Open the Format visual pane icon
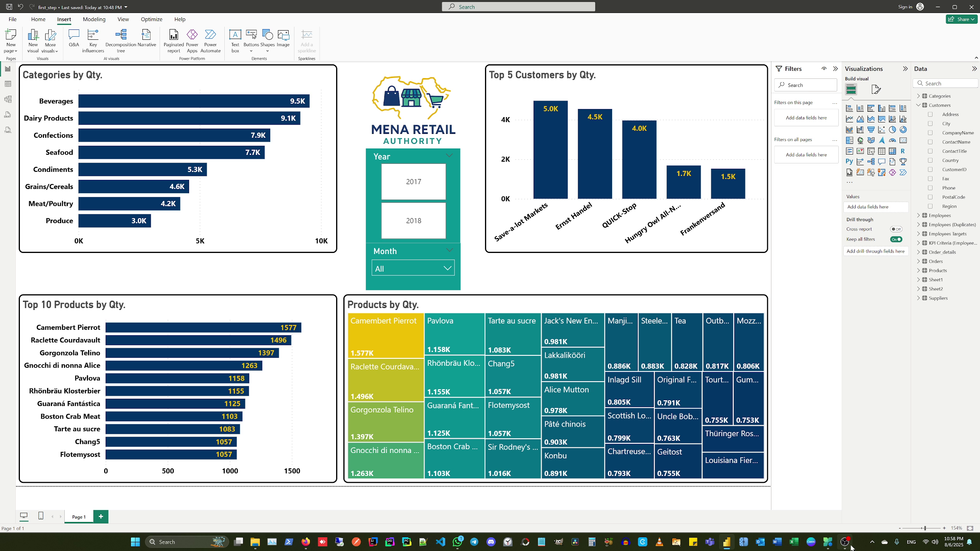 point(876,90)
